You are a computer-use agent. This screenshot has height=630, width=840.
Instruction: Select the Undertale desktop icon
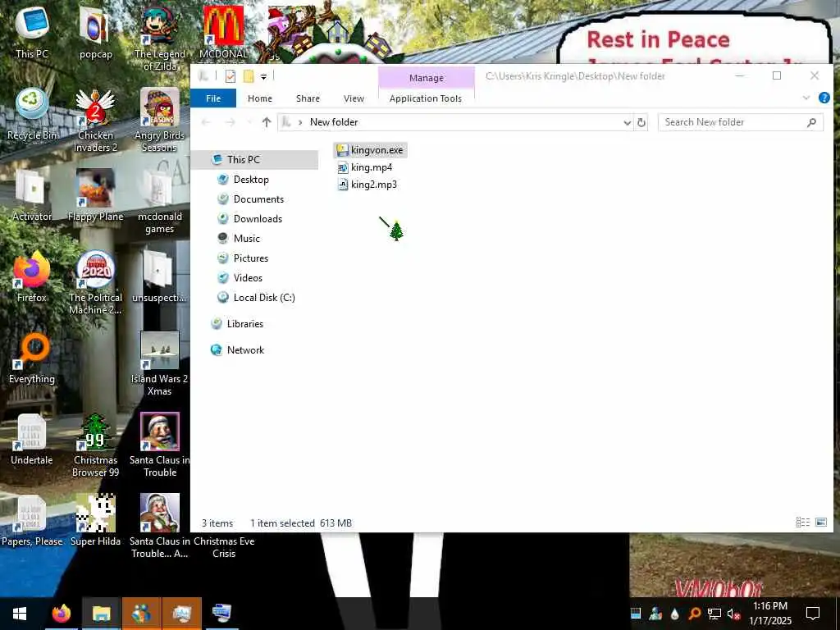[x=32, y=440]
